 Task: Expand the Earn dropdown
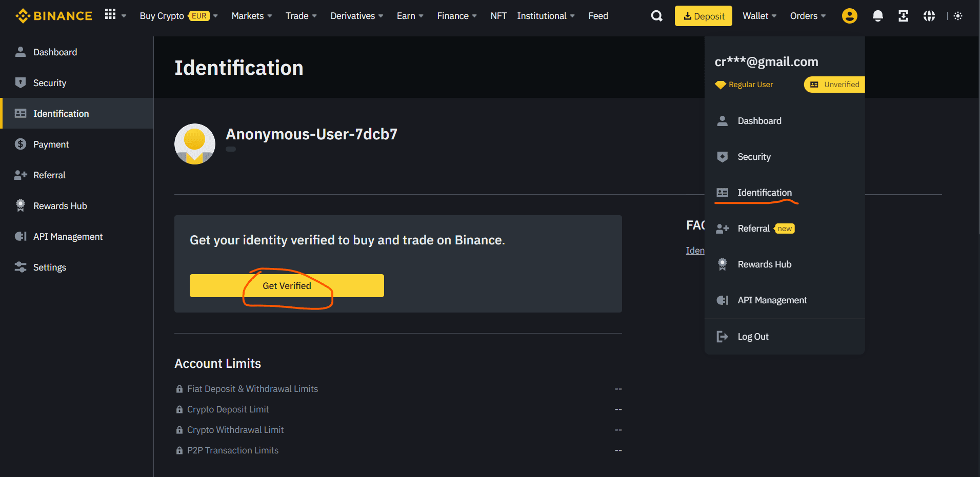point(410,16)
